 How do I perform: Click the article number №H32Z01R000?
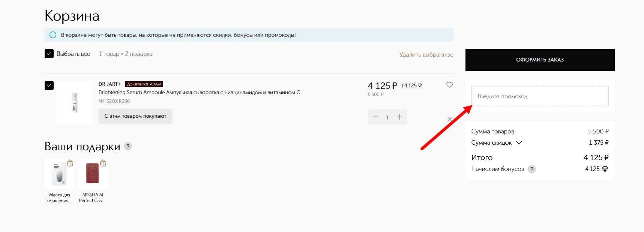click(x=114, y=101)
